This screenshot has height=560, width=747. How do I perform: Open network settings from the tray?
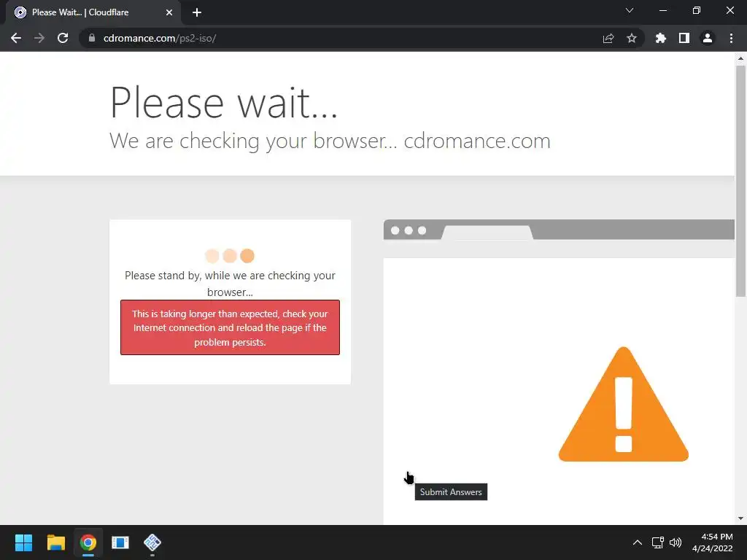pyautogui.click(x=658, y=542)
